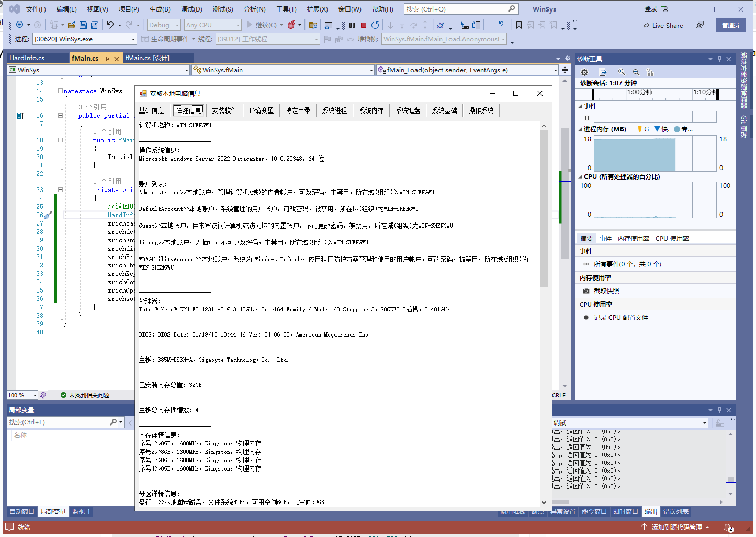Image resolution: width=756 pixels, height=537 pixels.
Task: Pause events tracking in diagnostics
Action: click(587, 118)
